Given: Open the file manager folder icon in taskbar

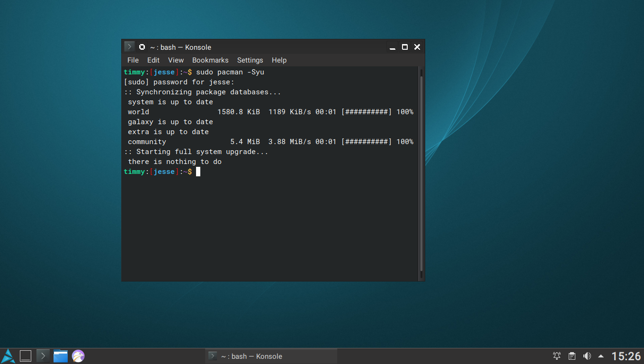Looking at the screenshot, I should point(61,356).
